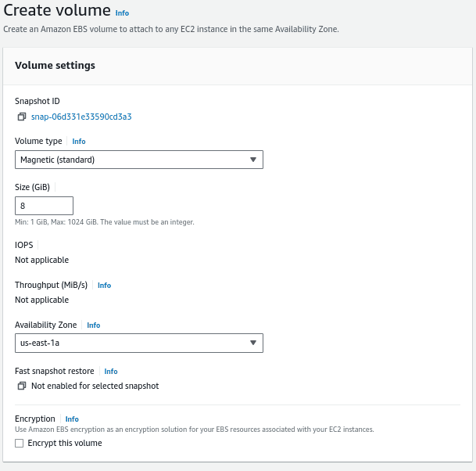The height and width of the screenshot is (471, 476).
Task: Click the 'Not enabled for selected snapshot' text
Action: click(95, 386)
